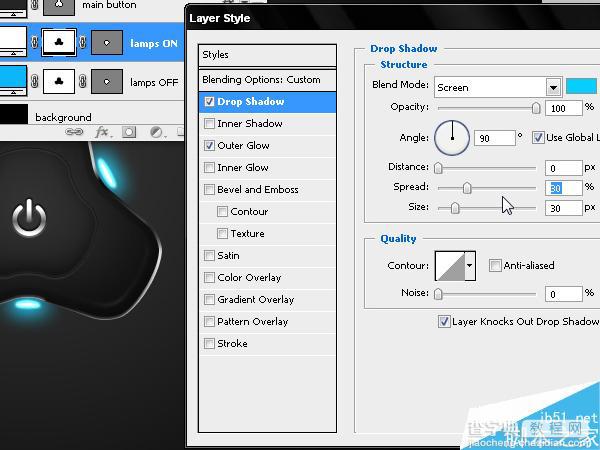Select lamps ON vector mask thumbnail
The image size is (600, 450).
tap(59, 42)
